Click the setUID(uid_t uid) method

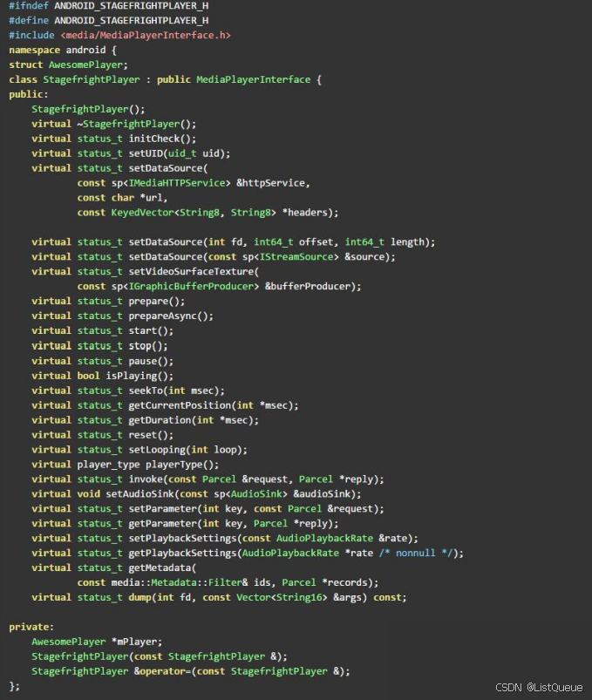(180, 153)
